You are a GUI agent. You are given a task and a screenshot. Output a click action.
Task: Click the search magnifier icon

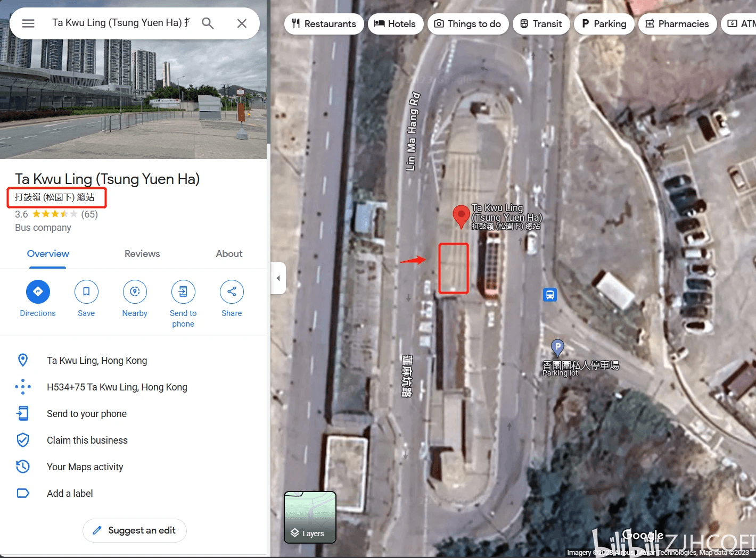[x=208, y=23]
